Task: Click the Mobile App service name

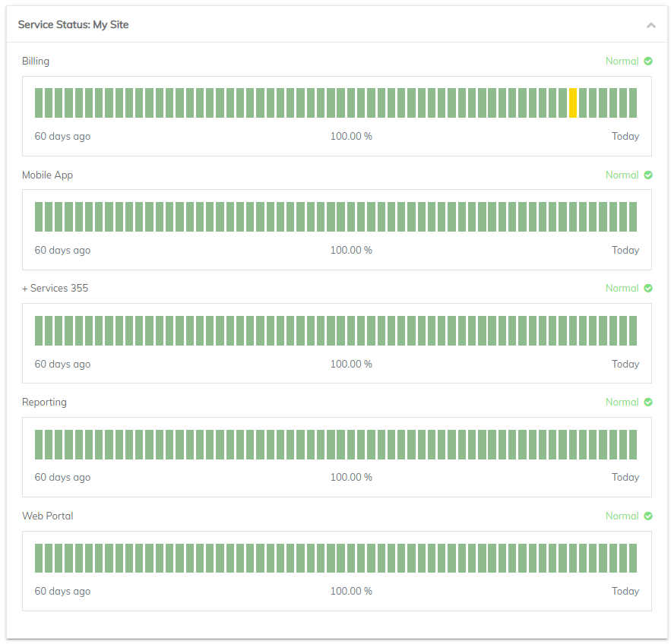Action: [48, 175]
